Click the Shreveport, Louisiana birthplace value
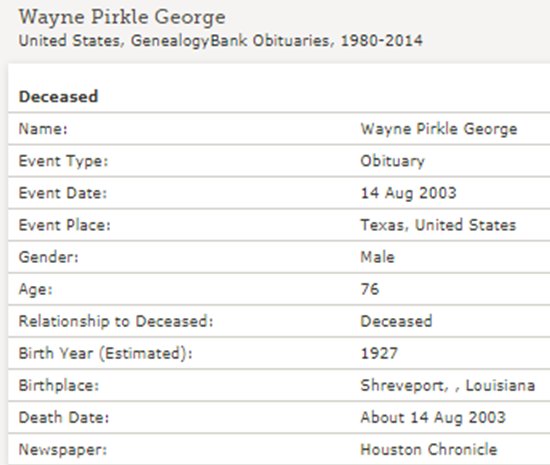This screenshot has height=465, width=550. click(448, 386)
